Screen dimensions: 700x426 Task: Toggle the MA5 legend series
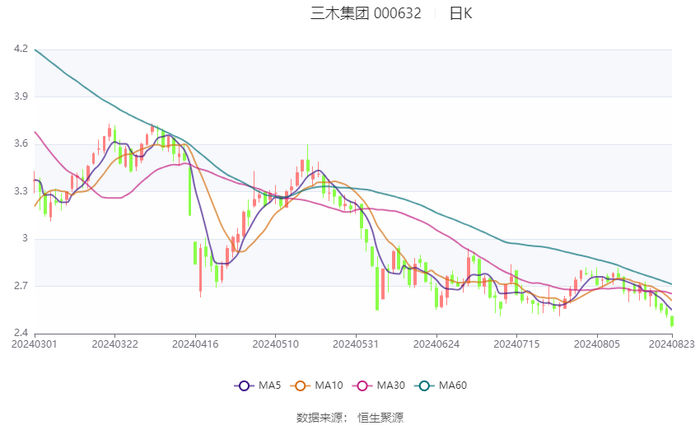tap(258, 385)
